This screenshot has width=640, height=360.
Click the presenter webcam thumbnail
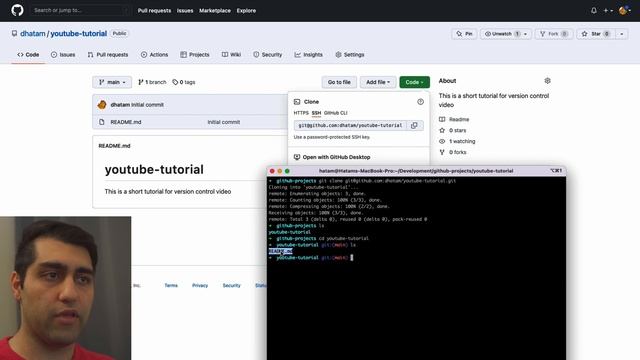(x=65, y=288)
